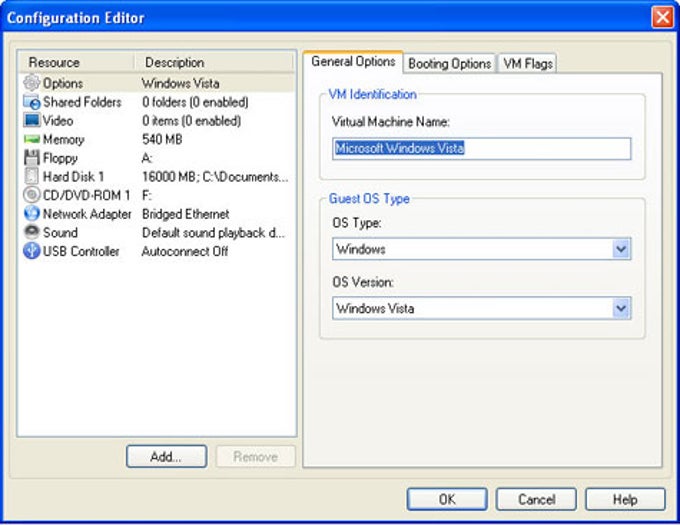Screen dimensions: 680x525
Task: Click the Resource column header
Action: point(76,62)
